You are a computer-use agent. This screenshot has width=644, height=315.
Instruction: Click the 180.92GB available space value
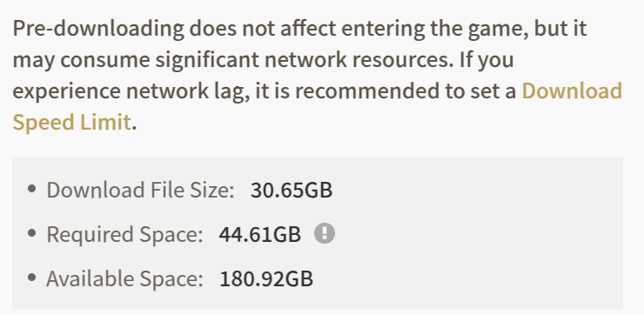point(266,278)
